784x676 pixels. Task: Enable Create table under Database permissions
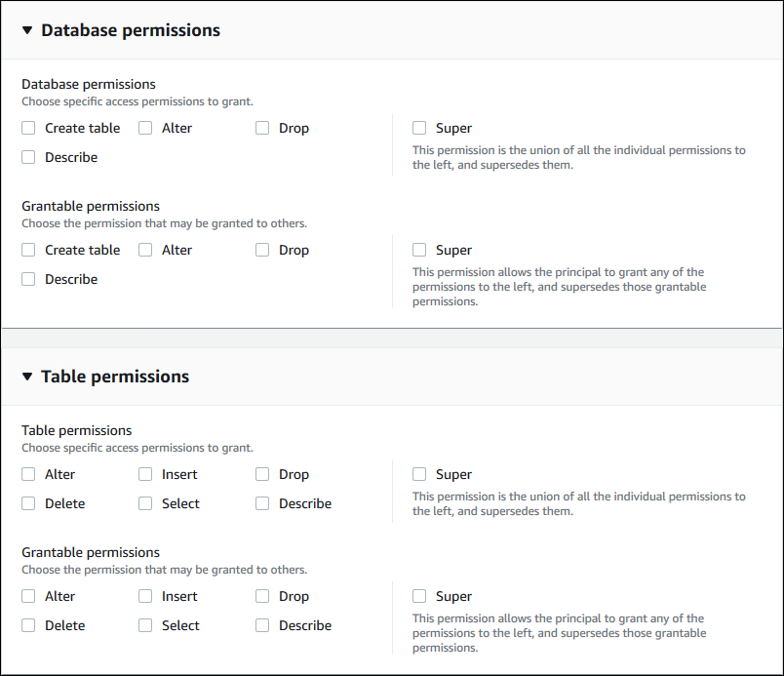pyautogui.click(x=28, y=127)
